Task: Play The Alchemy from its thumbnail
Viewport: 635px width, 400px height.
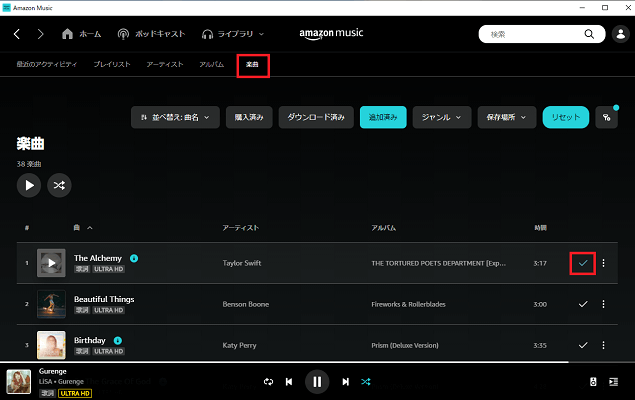Action: 51,263
